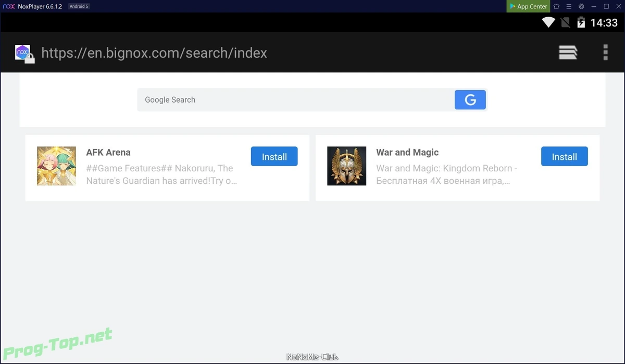
Task: Click the blue Google G search button
Action: 470,99
